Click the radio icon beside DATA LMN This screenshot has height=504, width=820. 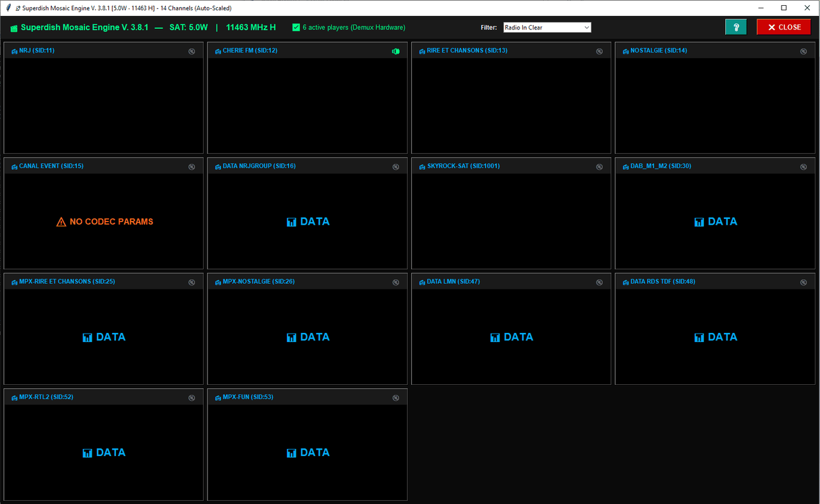422,282
